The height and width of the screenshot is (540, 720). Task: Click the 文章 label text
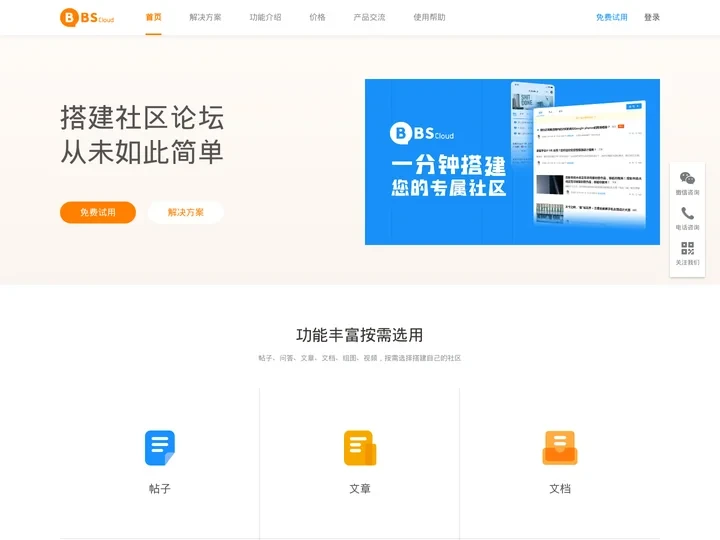point(360,489)
